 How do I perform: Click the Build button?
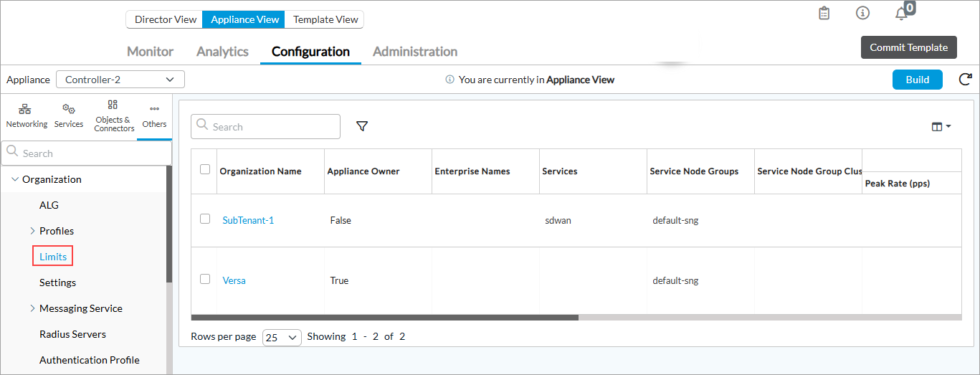[917, 80]
